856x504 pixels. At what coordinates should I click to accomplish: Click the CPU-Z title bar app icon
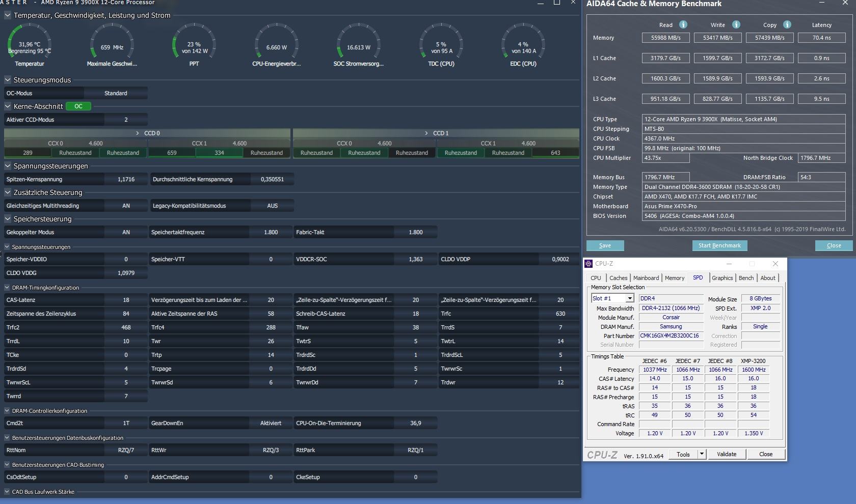tap(588, 264)
